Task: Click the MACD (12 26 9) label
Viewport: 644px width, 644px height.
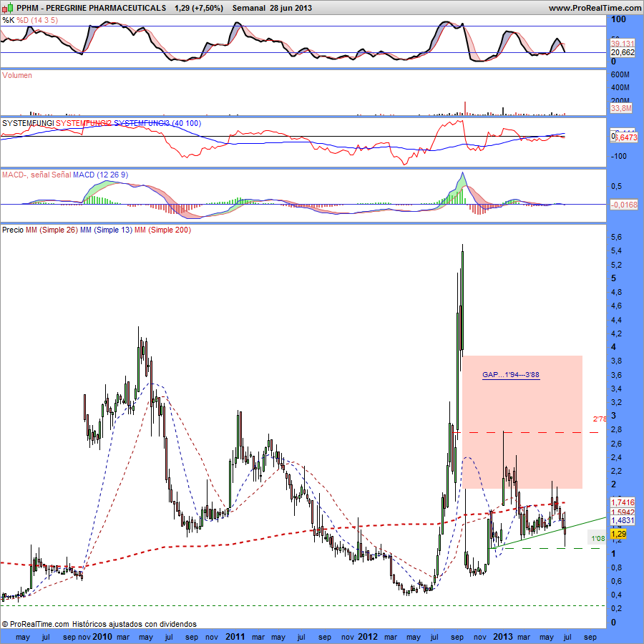Action: 101,175
